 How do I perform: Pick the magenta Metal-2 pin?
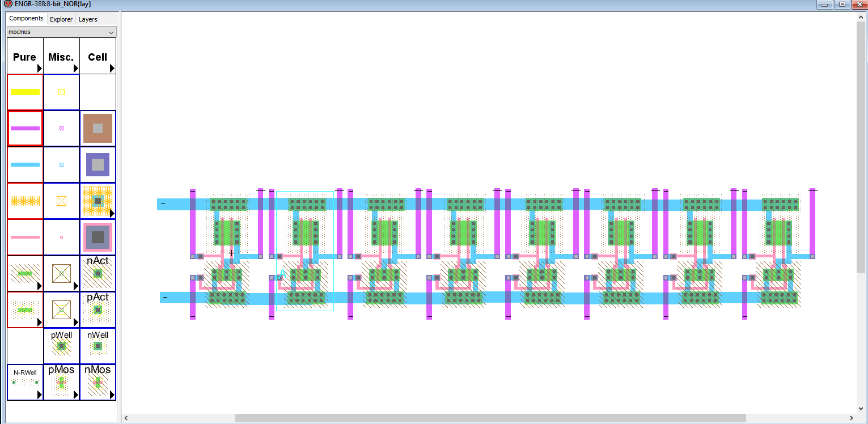pyautogui.click(x=61, y=128)
